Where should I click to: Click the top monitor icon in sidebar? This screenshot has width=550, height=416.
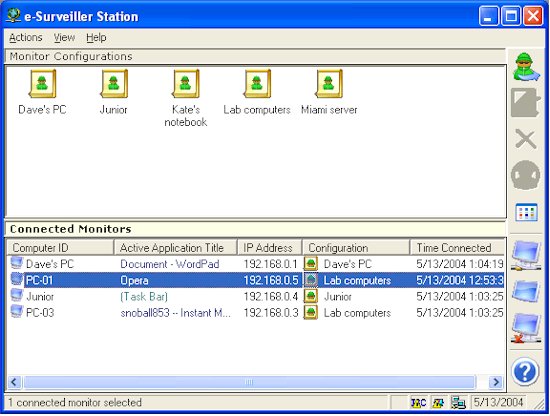[525, 255]
